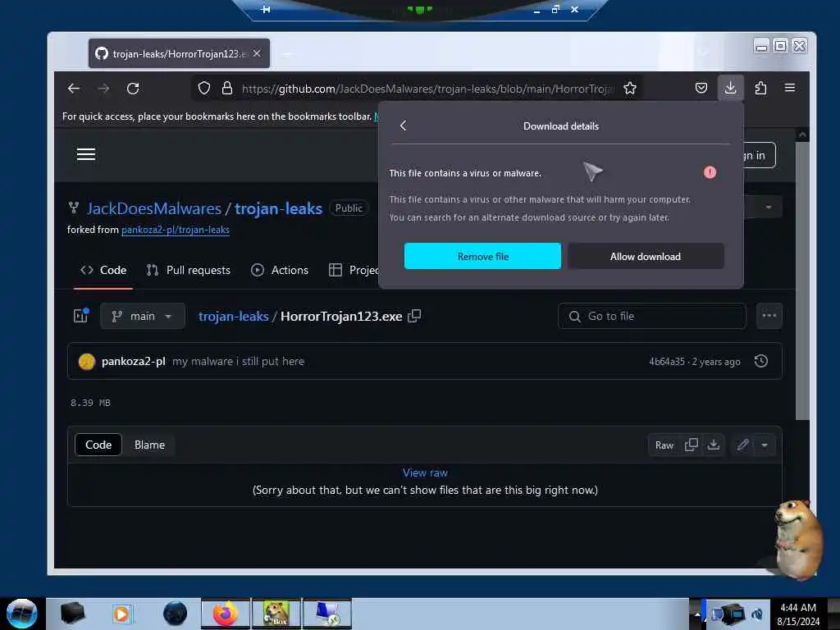Open commit 4b64a35
This screenshot has height=630, width=840.
pos(666,362)
